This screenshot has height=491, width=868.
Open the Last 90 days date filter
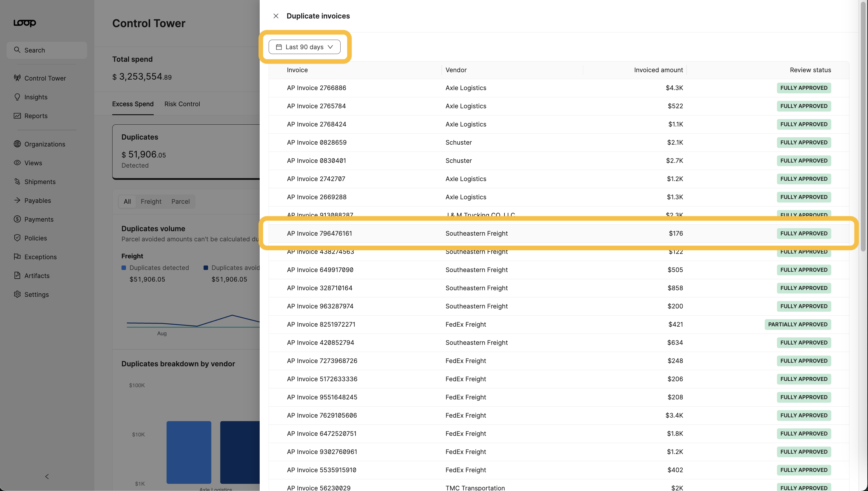point(304,47)
